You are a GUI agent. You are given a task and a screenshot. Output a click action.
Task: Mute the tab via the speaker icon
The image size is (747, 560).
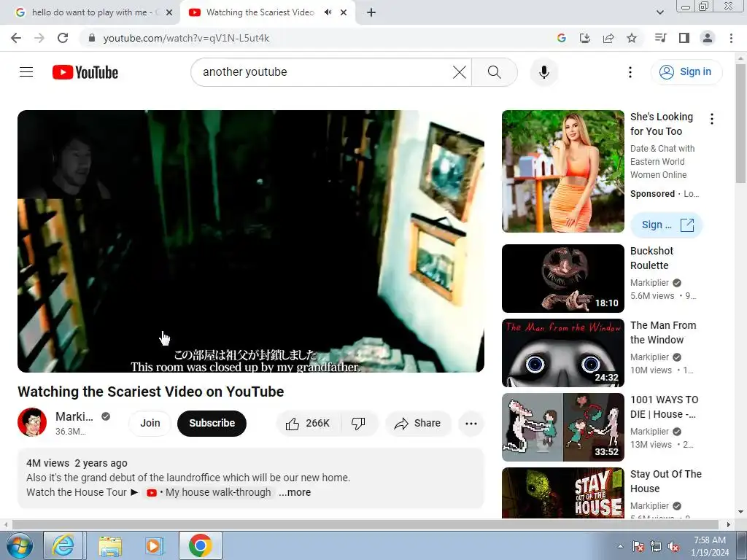328,12
